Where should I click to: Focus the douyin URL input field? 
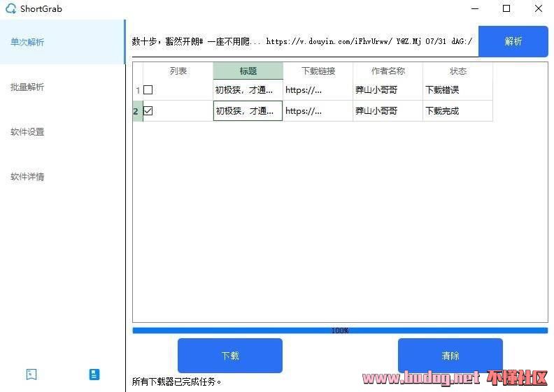pyautogui.click(x=305, y=42)
